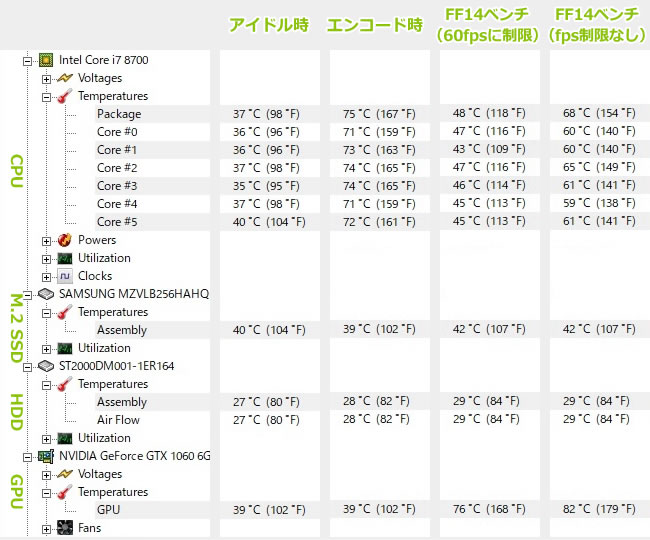This screenshot has width=650, height=540.
Task: Click the GPU Voltages lightning icon
Action: (65, 474)
